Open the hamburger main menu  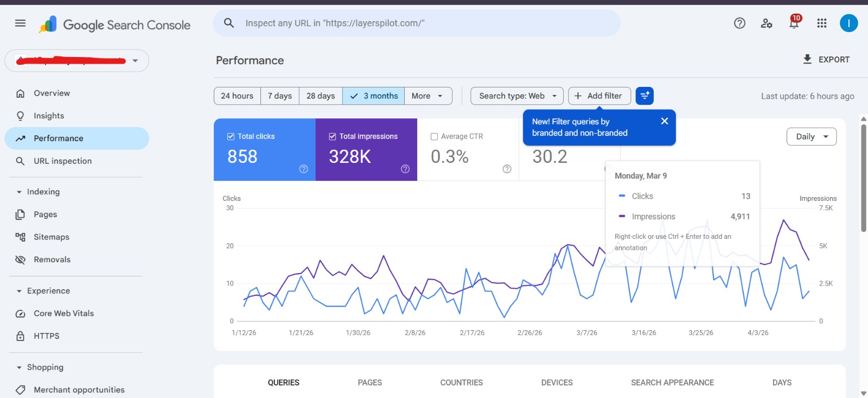[20, 23]
